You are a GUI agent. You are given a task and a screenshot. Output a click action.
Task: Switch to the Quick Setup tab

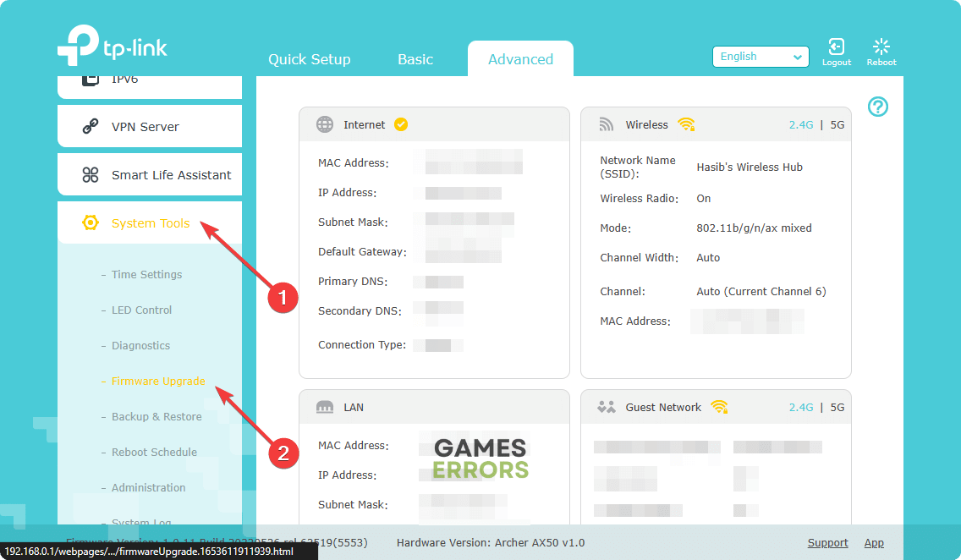(310, 59)
